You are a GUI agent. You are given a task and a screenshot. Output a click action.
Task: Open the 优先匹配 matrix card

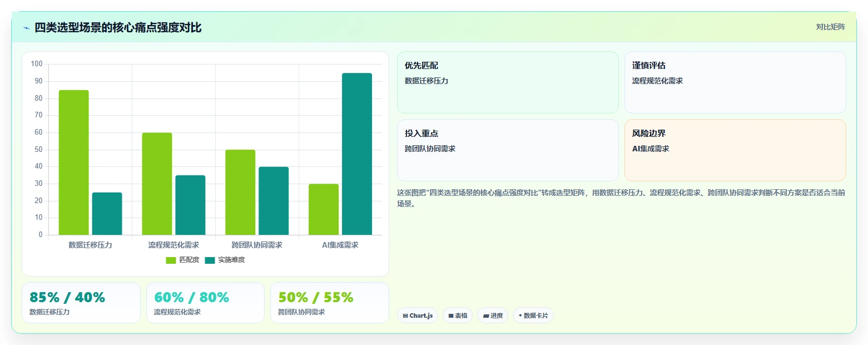tap(508, 82)
